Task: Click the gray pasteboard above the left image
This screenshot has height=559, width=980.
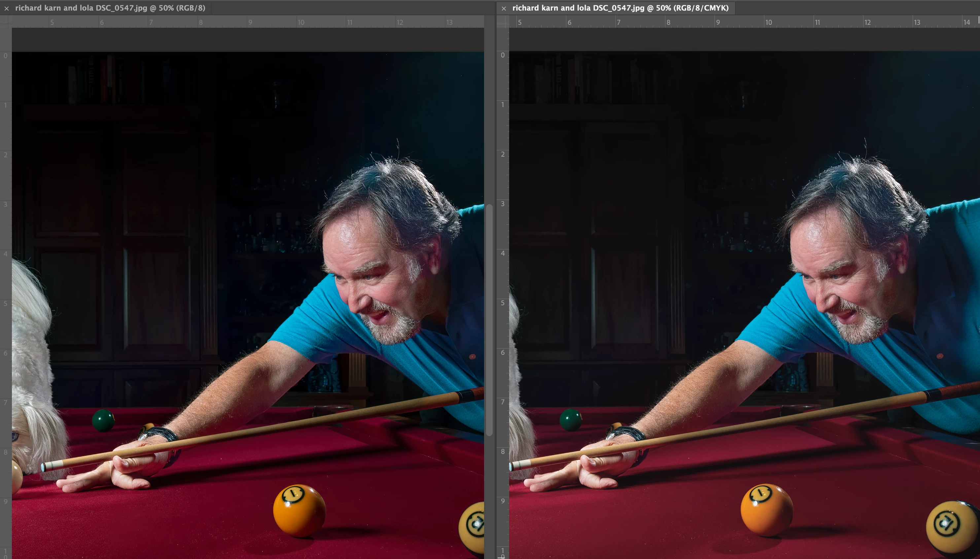Action: (246, 40)
